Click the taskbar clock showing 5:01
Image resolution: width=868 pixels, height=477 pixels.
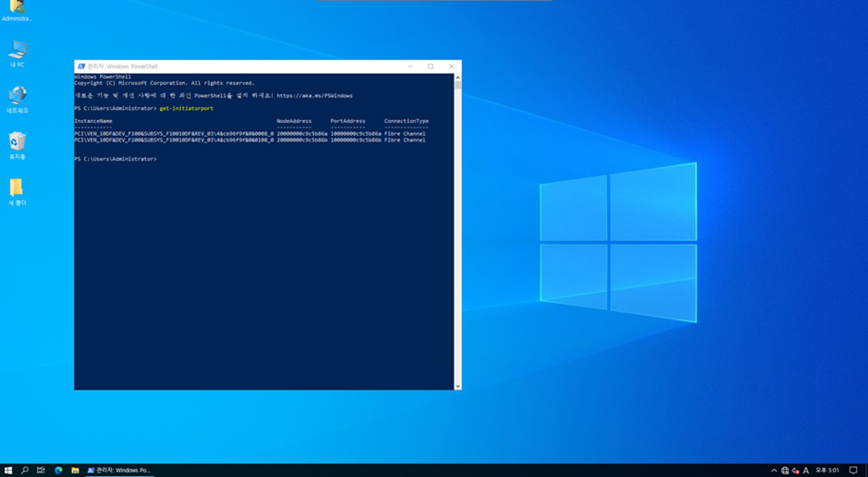pos(827,470)
